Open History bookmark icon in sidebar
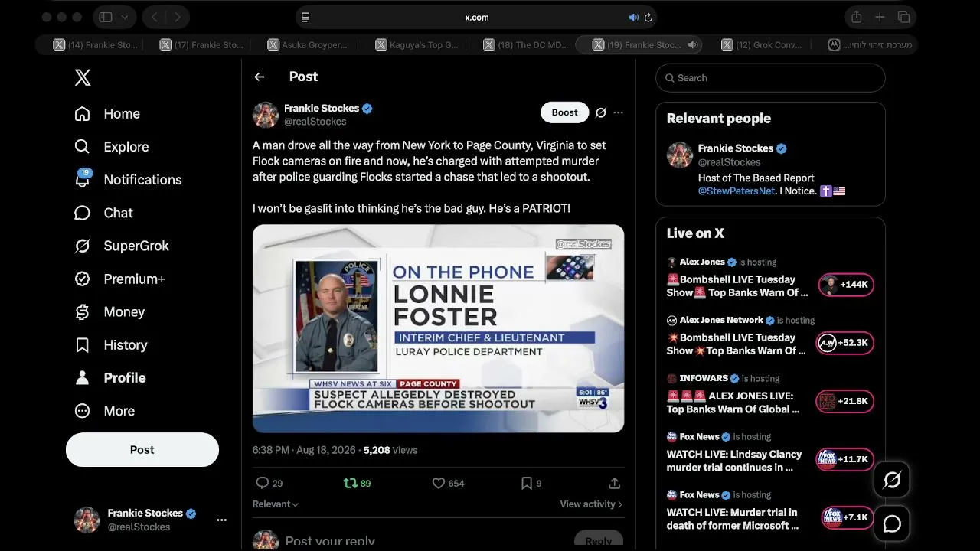 tap(82, 345)
